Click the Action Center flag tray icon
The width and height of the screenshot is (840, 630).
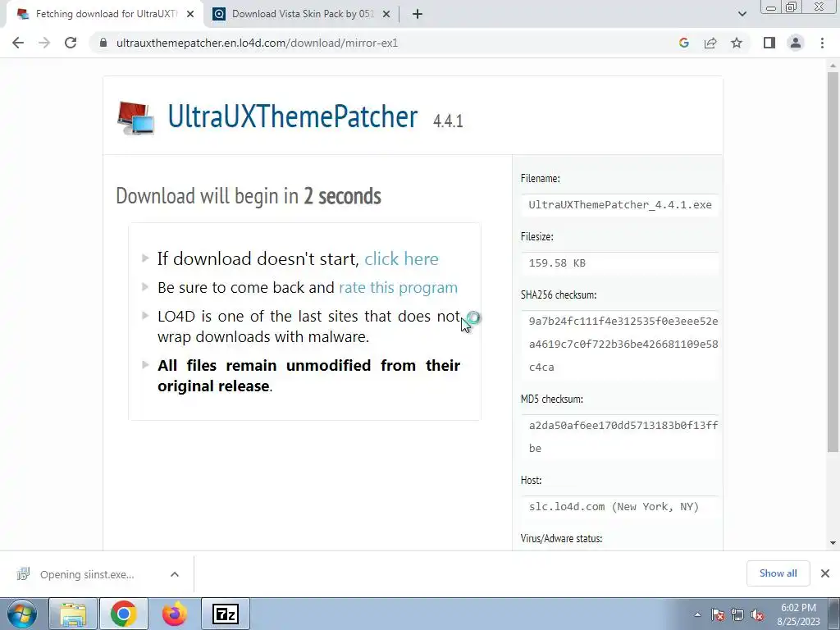718,614
